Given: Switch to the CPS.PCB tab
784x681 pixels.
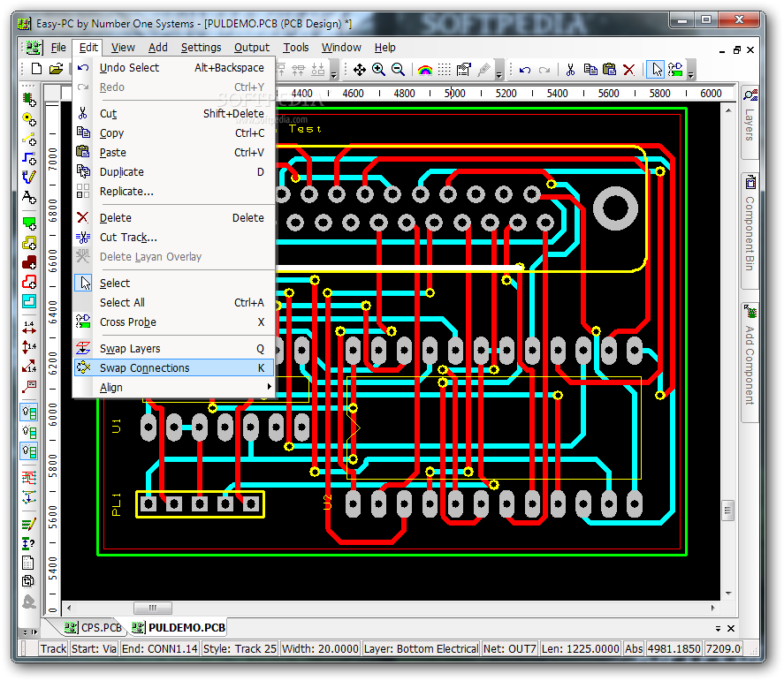Looking at the screenshot, I should pos(94,627).
